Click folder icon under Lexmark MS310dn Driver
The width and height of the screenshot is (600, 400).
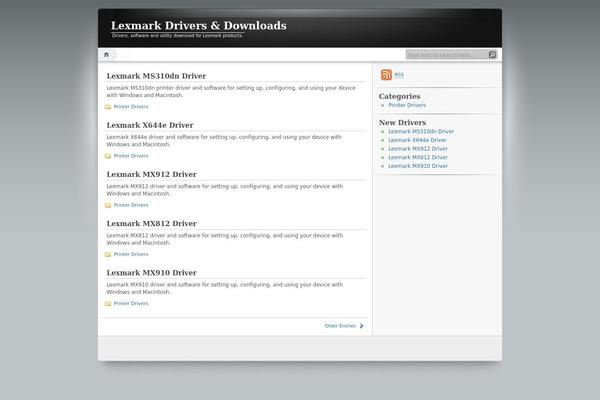pyautogui.click(x=108, y=107)
